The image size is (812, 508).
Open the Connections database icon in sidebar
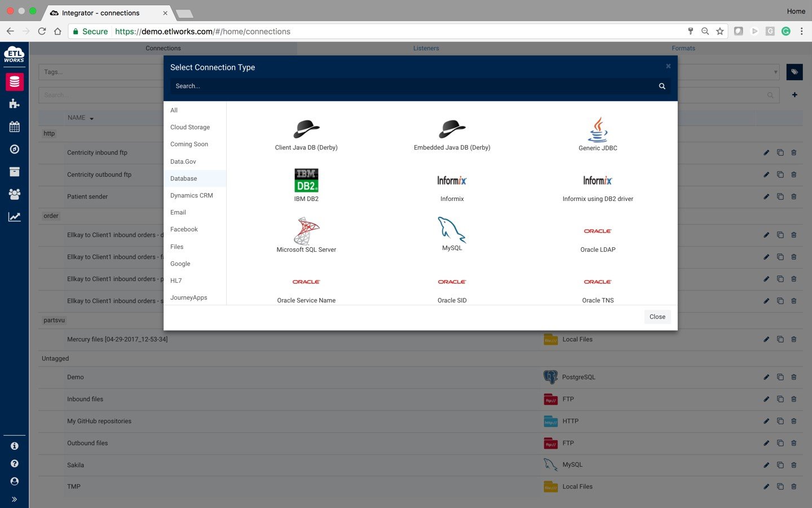[x=15, y=82]
